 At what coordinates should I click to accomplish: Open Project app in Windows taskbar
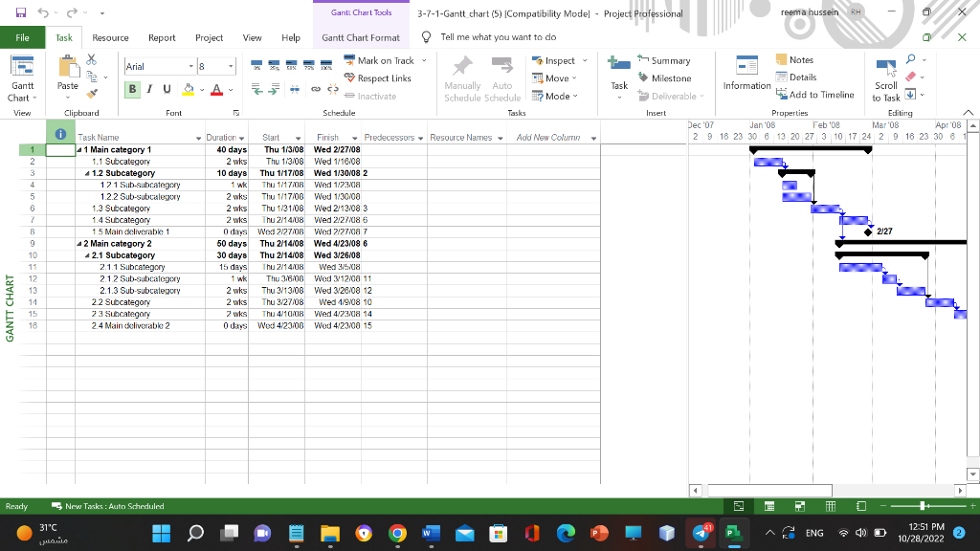click(733, 533)
